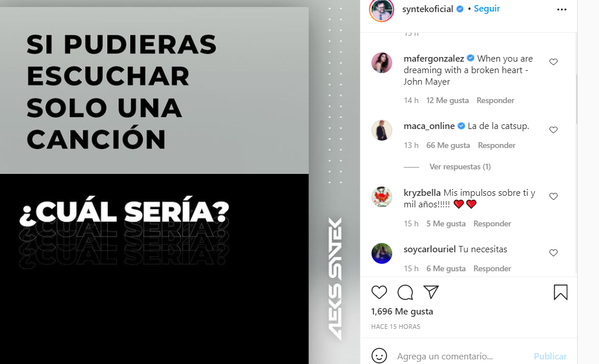The image size is (599, 364).
Task: Click the Publicar button
Action: (x=550, y=357)
